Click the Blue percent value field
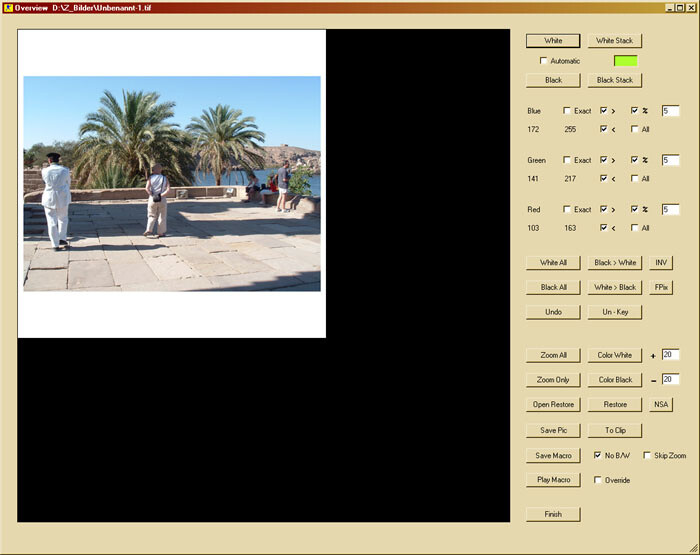Image resolution: width=700 pixels, height=555 pixels. coord(670,111)
